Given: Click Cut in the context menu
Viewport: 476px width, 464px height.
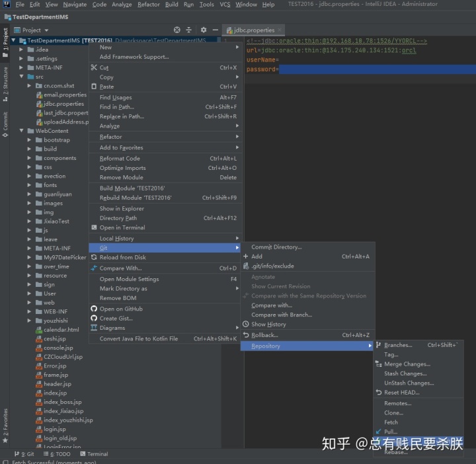Looking at the screenshot, I should tap(165, 67).
